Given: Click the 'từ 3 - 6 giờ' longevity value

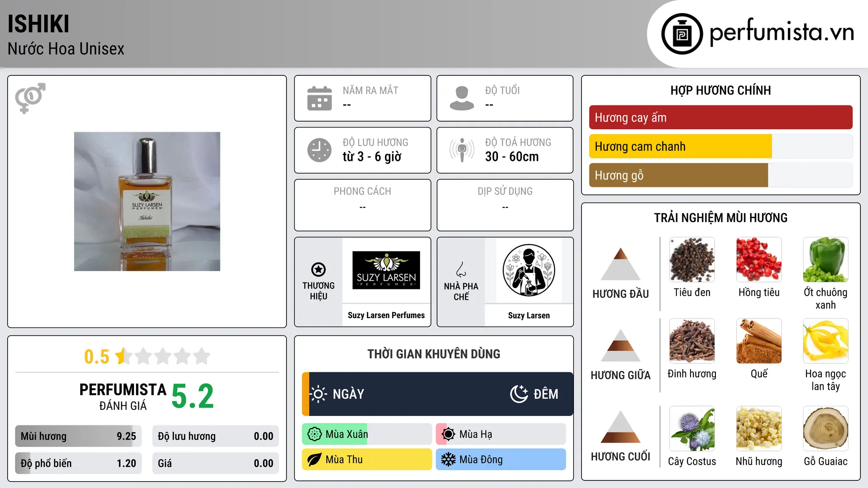Looking at the screenshot, I should coord(372,157).
